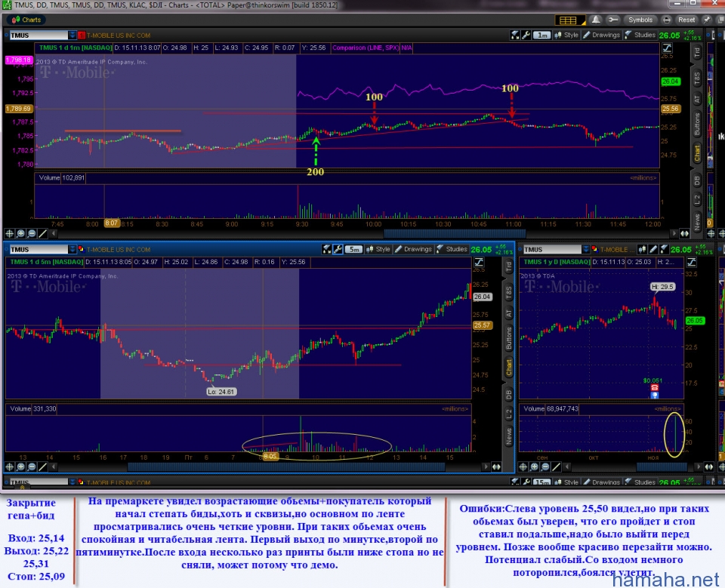Click the phone earnings icon on daily chart
The height and width of the screenshot is (588, 725).
(x=654, y=387)
